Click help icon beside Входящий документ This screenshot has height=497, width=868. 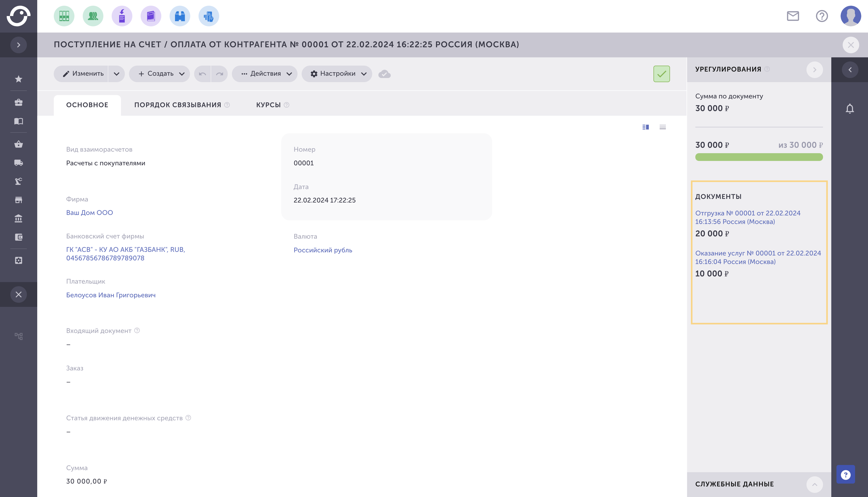[137, 330]
